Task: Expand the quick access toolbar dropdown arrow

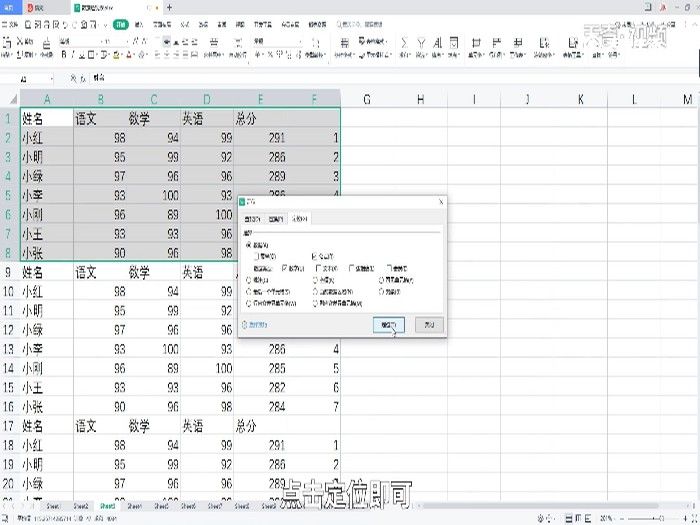Action: (x=105, y=25)
